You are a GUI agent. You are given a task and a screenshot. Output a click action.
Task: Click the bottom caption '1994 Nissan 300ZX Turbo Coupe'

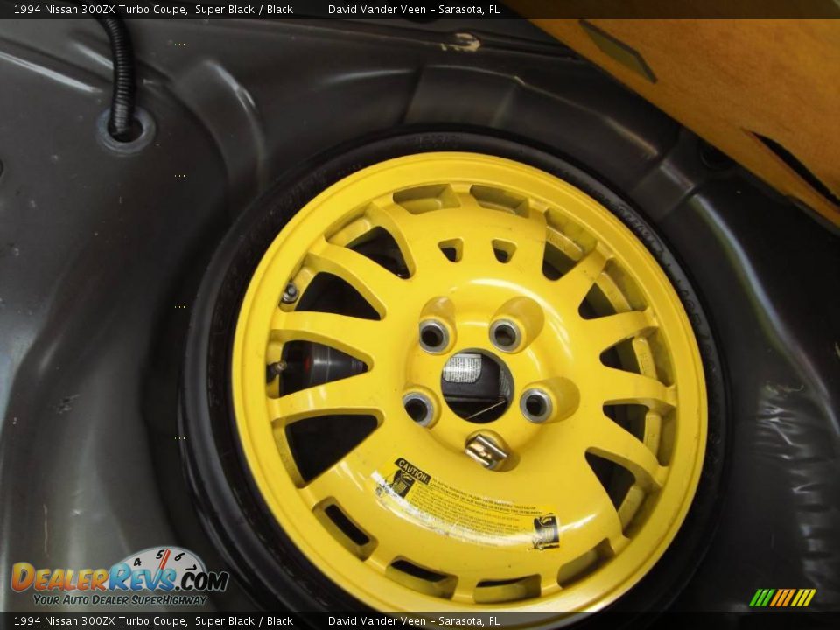pos(100,621)
